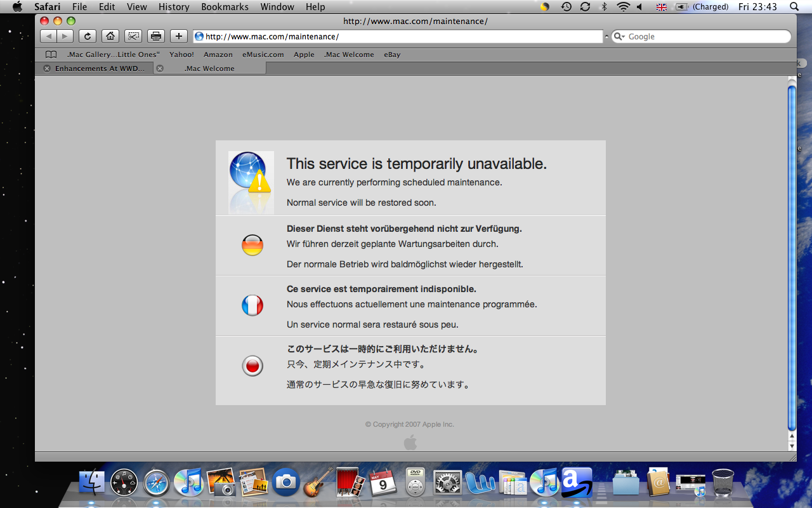Open iCal calendar in the dock
This screenshot has width=812, height=508.
383,483
